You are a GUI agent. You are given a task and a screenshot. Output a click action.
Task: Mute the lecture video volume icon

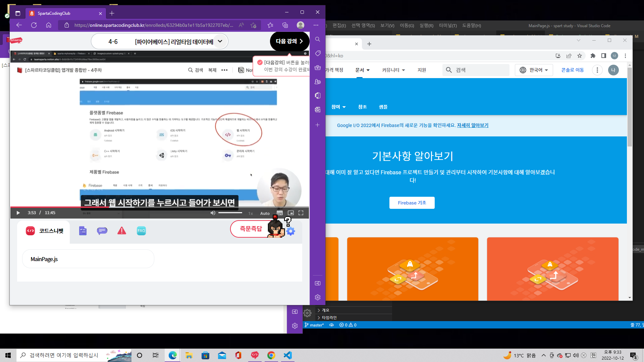(213, 213)
